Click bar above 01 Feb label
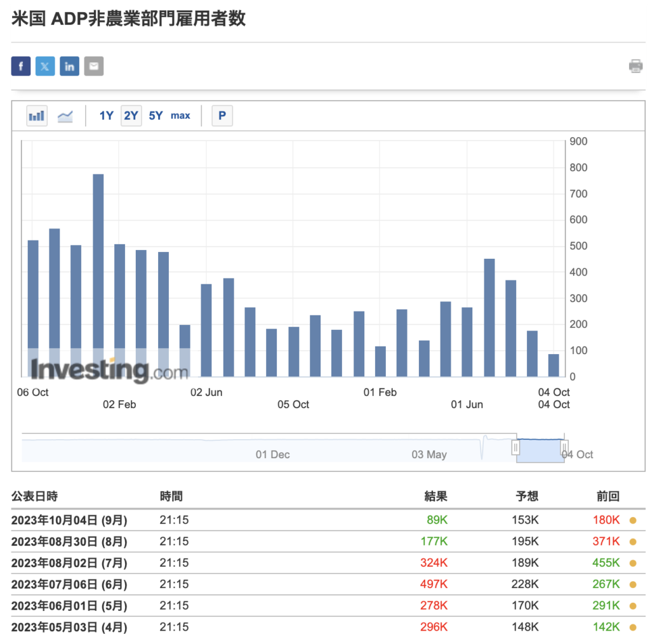Screen dimensions: 650x644 point(381,362)
